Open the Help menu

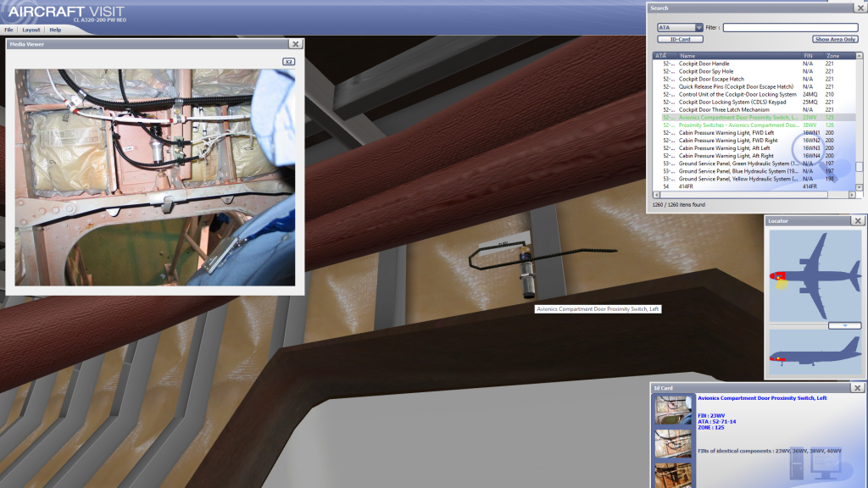click(x=55, y=30)
